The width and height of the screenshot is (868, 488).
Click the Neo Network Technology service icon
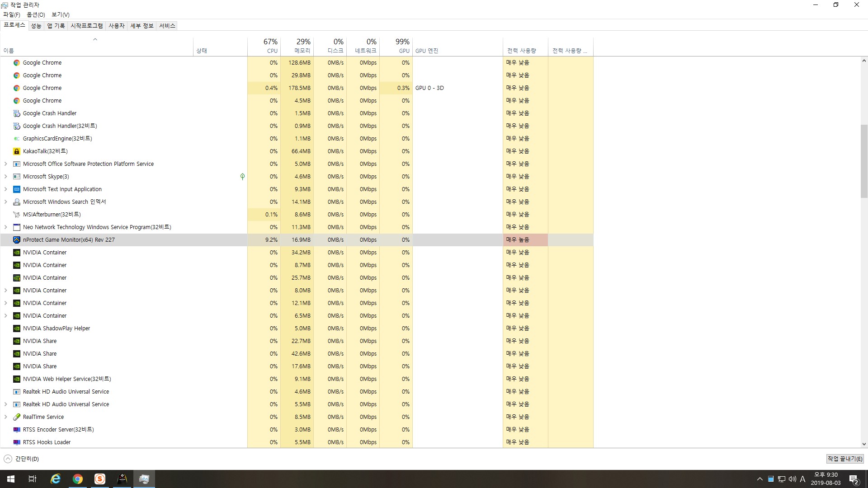coord(17,227)
